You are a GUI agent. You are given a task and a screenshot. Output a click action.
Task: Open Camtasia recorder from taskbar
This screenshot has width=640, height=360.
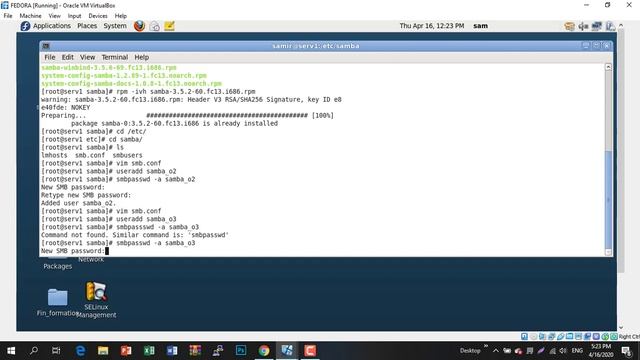tap(310, 351)
